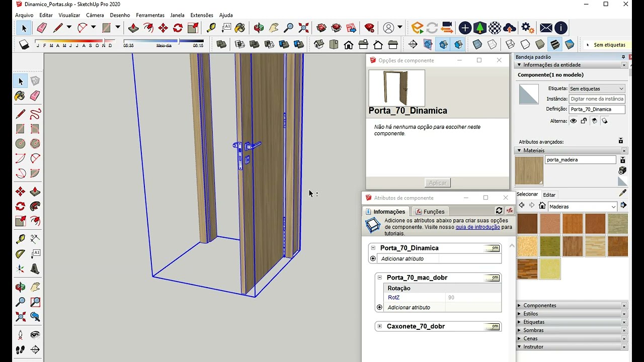This screenshot has height=362, width=644.
Task: Select the Look Around eye tool
Action: (35, 335)
